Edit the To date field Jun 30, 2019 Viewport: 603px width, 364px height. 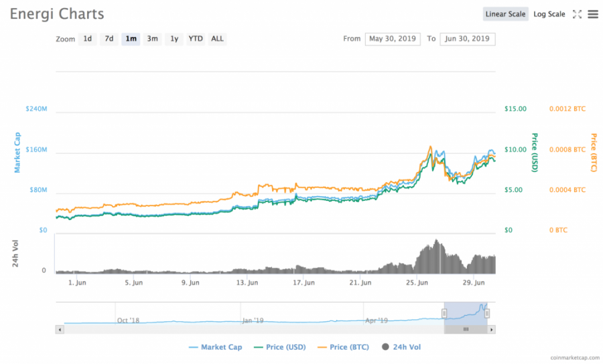tap(467, 39)
